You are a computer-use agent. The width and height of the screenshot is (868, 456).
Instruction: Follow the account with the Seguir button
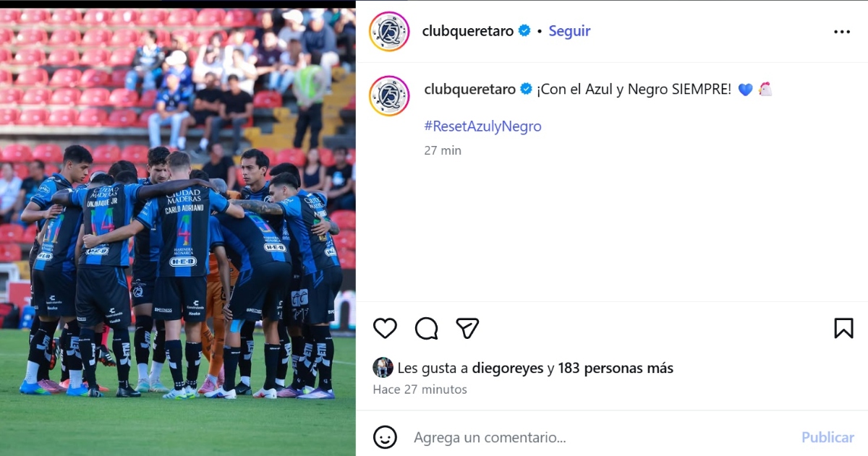click(569, 31)
